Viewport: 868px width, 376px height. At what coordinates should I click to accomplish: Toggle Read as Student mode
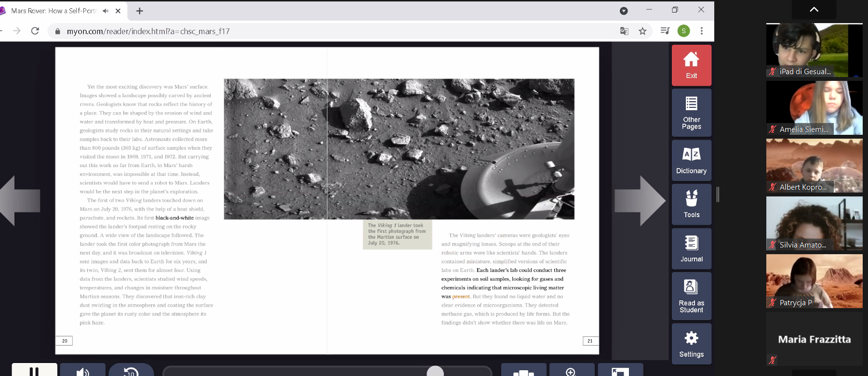691,296
